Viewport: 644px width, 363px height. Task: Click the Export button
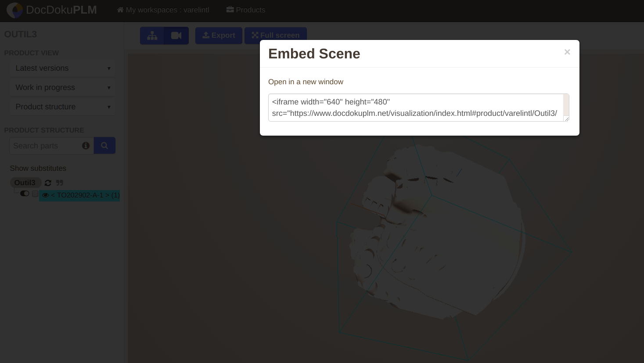tap(219, 36)
